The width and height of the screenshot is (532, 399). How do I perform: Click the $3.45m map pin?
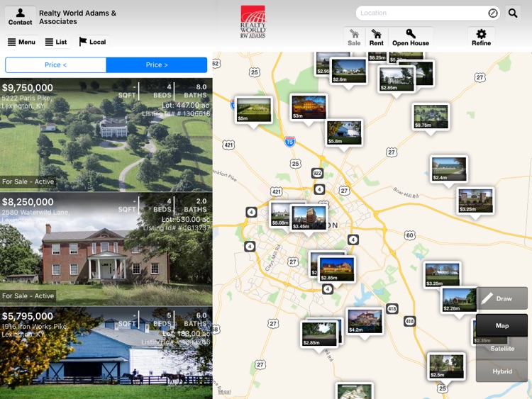click(309, 218)
